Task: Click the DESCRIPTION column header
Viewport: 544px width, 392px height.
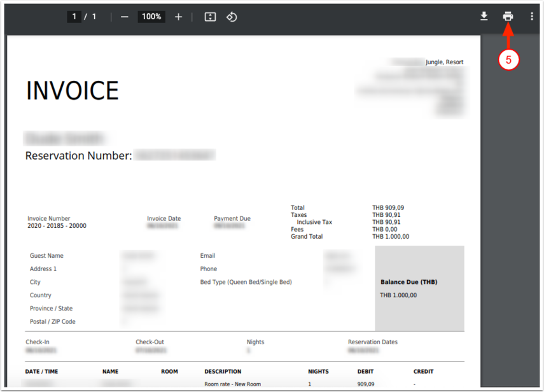Action: tap(223, 372)
